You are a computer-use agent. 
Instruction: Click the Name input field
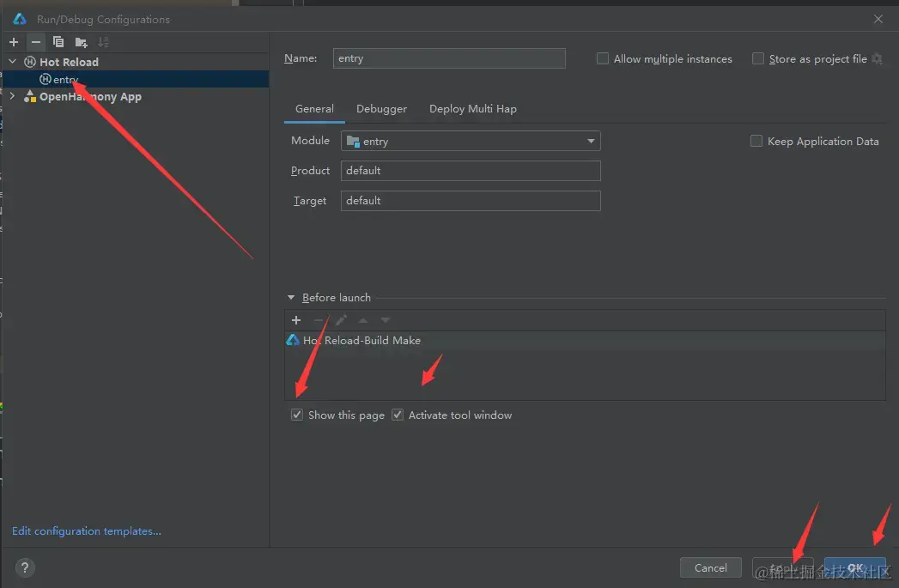(x=449, y=58)
